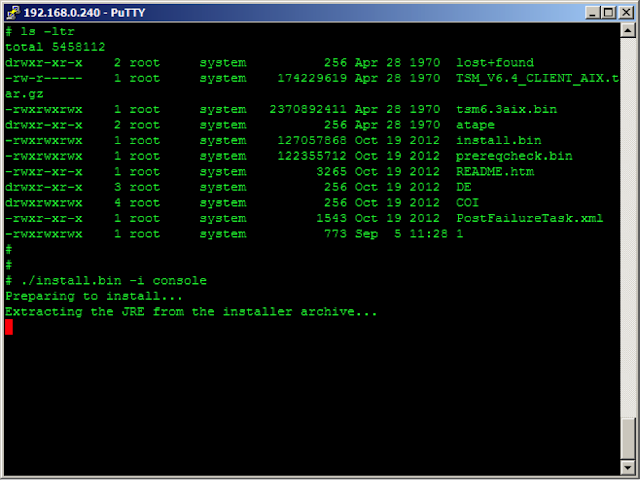Click the TSM_V6.4_CLIENT_AIX file name
The width and height of the screenshot is (640, 480).
coord(538,78)
